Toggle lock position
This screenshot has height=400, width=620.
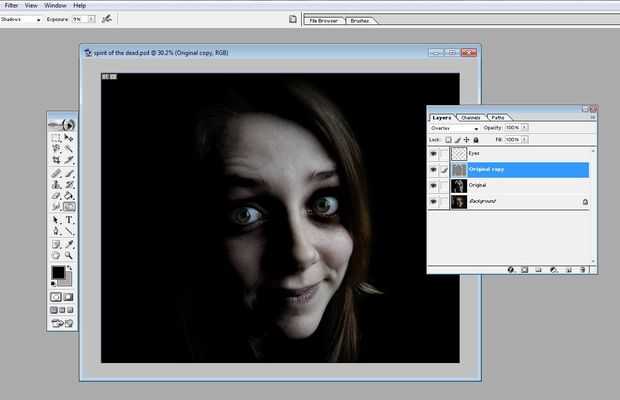pyautogui.click(x=467, y=140)
